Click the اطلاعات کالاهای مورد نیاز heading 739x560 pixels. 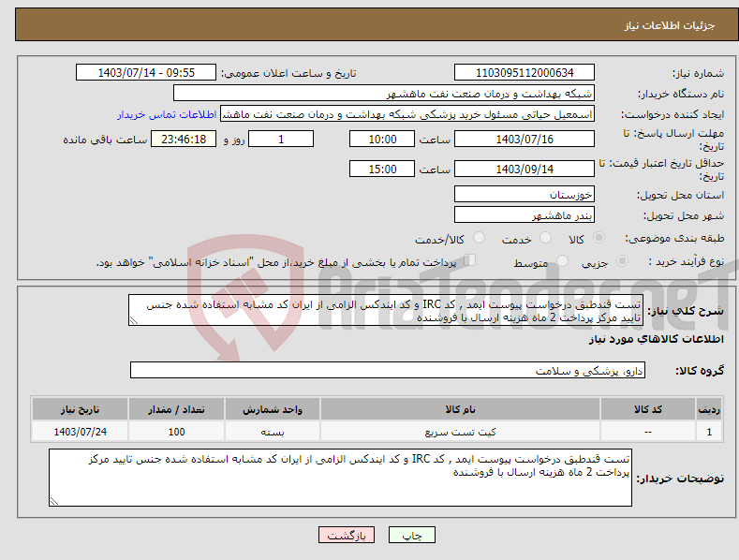[656, 339]
